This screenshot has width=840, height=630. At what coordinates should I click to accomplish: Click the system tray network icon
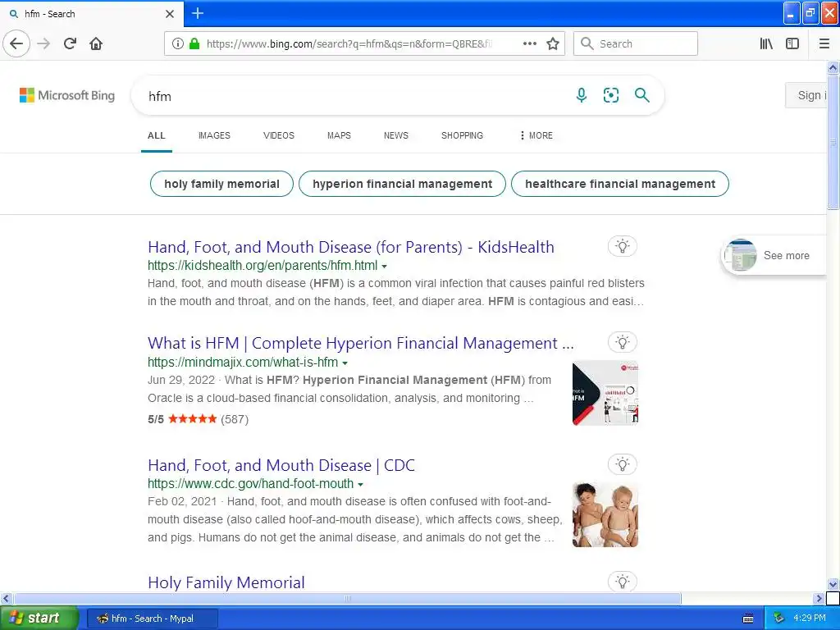[779, 619]
